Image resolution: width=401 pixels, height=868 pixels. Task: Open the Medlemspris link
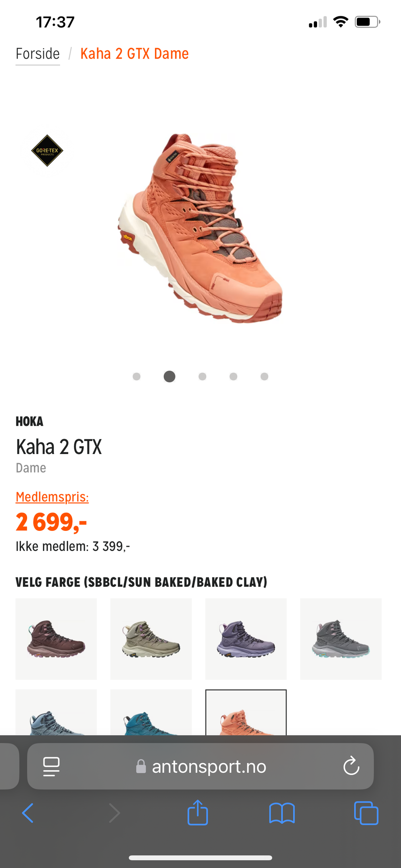point(52,497)
